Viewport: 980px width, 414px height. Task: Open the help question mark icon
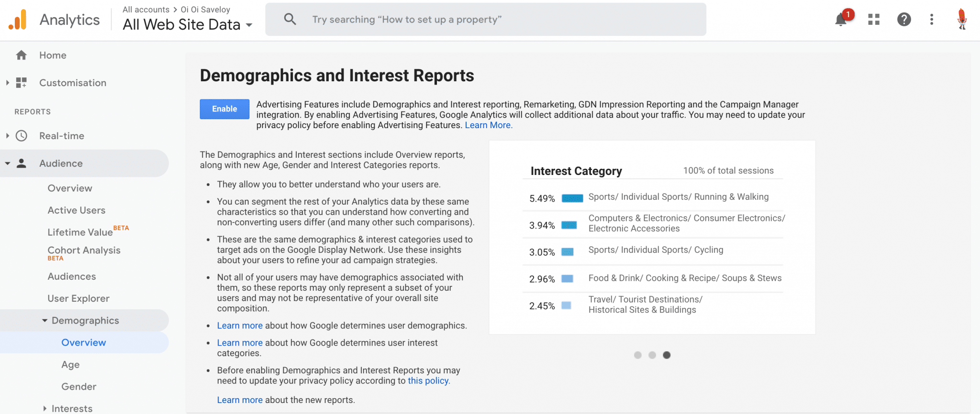tap(904, 20)
